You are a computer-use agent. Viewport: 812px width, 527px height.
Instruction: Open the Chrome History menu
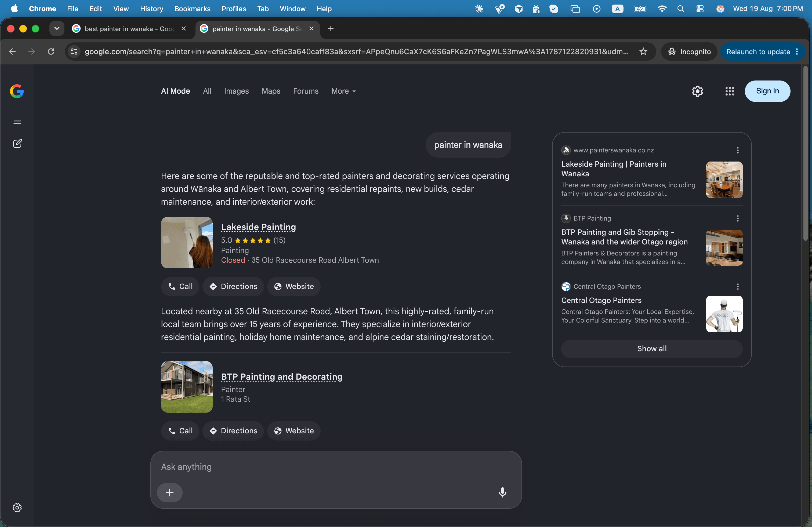click(151, 9)
